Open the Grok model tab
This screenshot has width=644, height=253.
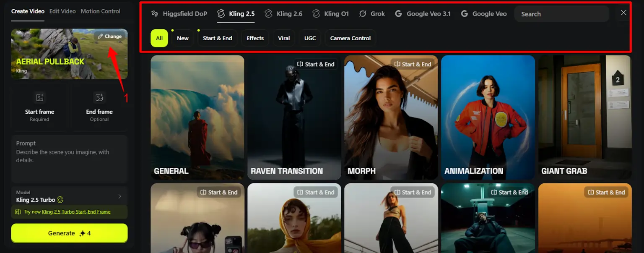point(372,14)
